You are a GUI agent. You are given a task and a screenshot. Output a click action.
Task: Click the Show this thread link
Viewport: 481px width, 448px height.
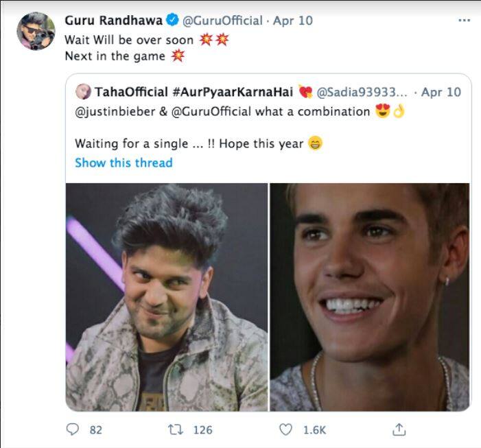(x=124, y=163)
